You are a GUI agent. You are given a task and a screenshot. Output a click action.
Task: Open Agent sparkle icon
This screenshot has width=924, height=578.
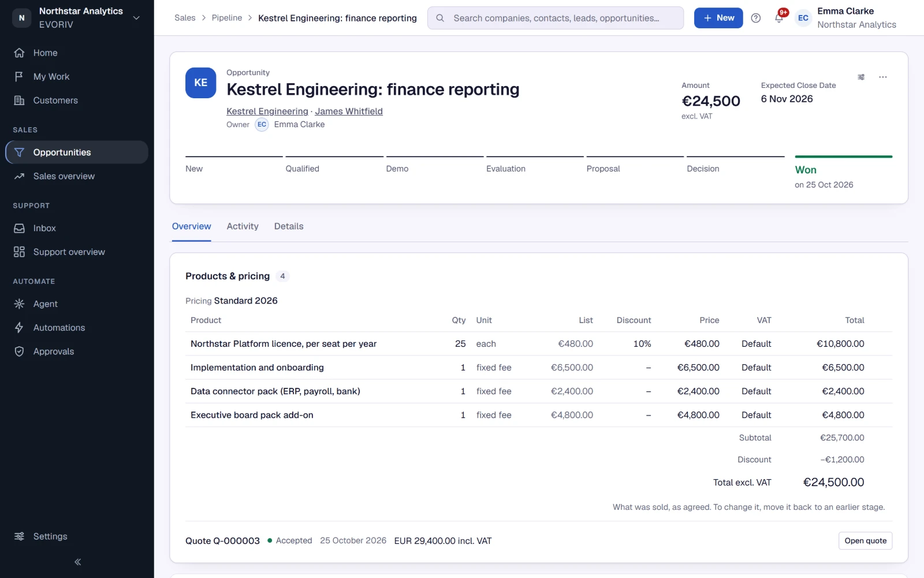coord(19,303)
